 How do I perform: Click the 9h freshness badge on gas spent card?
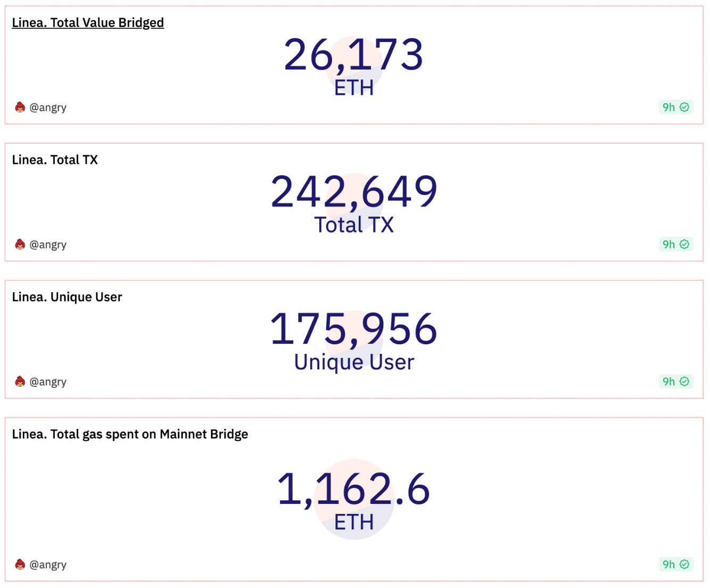(668, 565)
